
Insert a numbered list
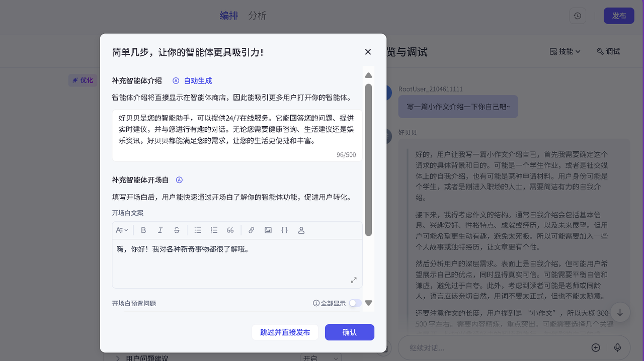pos(214,230)
